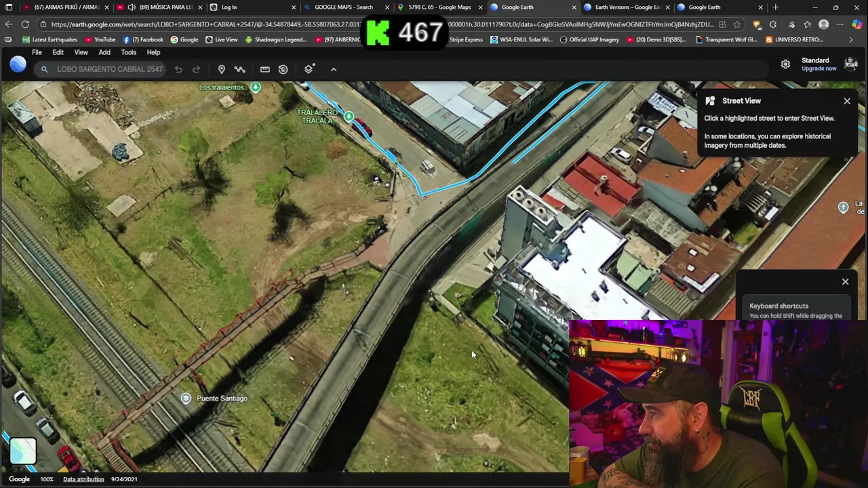Click the Earth search field text
The height and width of the screenshot is (488, 868).
click(x=110, y=69)
